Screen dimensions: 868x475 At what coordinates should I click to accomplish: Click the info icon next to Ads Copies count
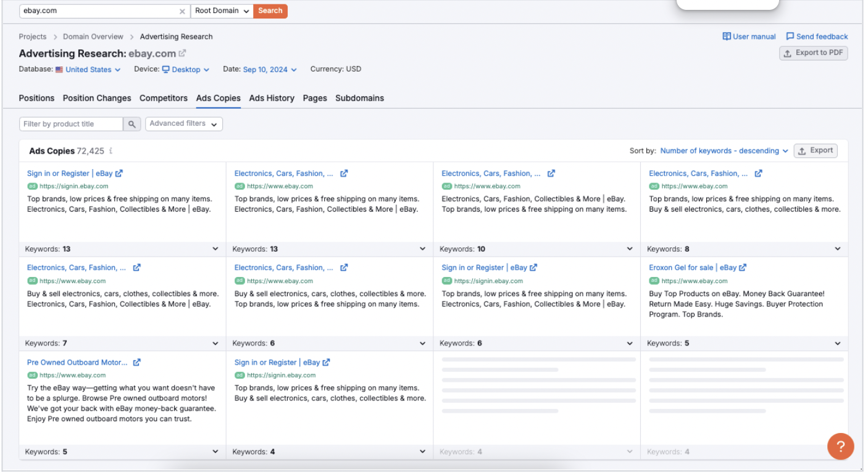[111, 151]
